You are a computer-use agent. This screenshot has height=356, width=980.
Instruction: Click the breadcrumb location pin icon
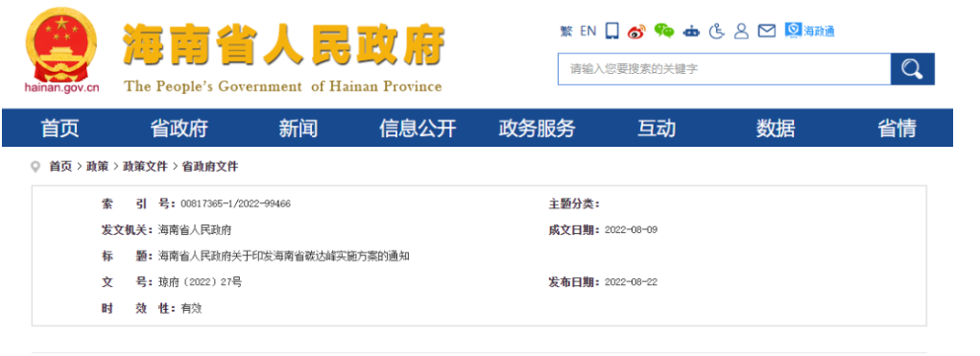click(x=36, y=167)
